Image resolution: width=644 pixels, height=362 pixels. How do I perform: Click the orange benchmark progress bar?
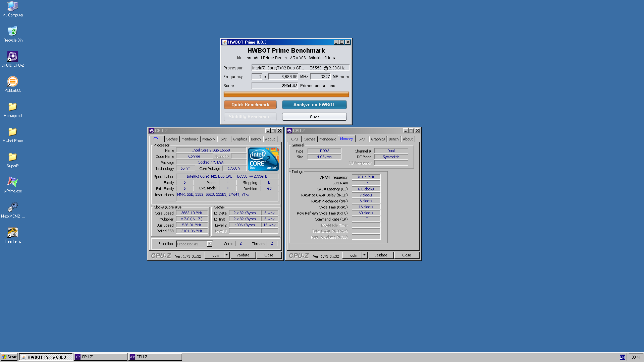286,95
